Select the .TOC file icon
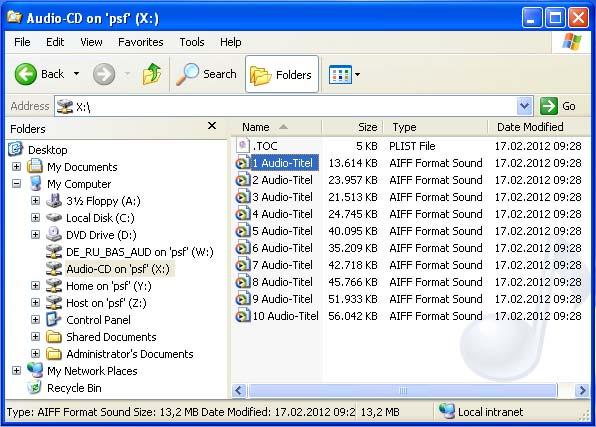The height and width of the screenshot is (427, 596). tap(243, 146)
